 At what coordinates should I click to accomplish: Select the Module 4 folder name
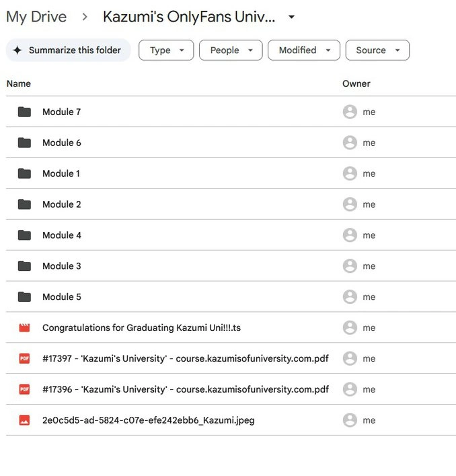[62, 235]
